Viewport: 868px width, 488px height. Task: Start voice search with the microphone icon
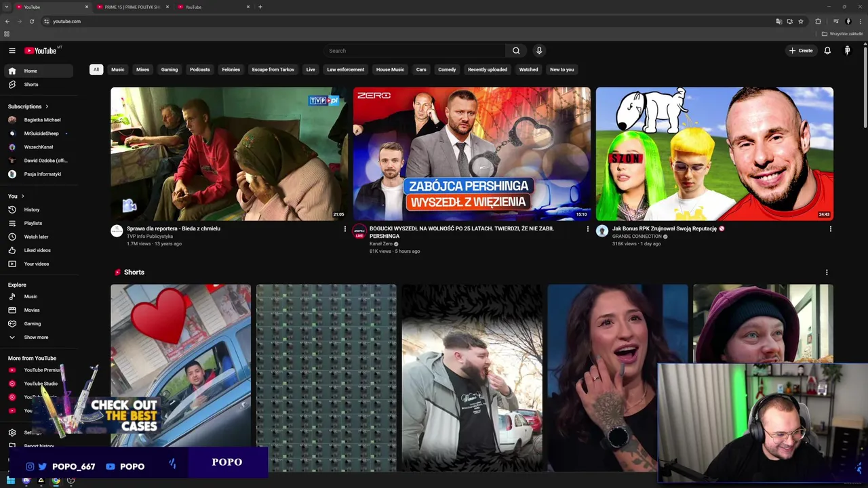click(539, 51)
